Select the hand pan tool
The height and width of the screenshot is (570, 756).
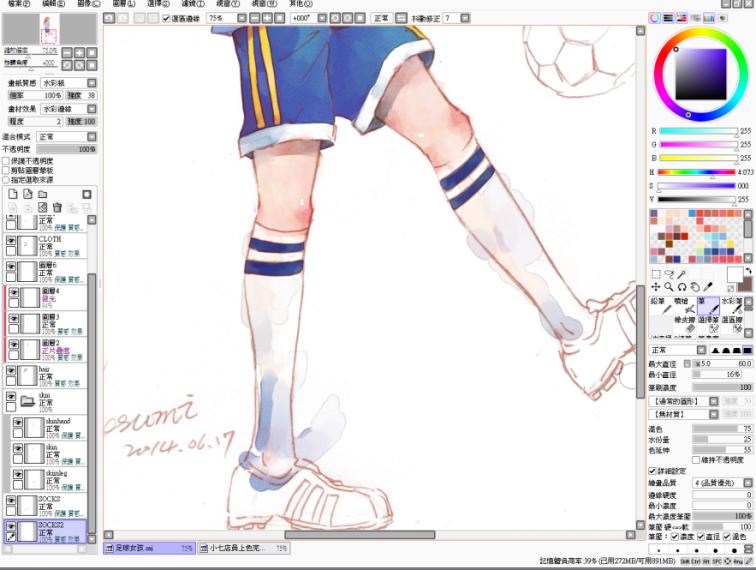click(x=695, y=287)
